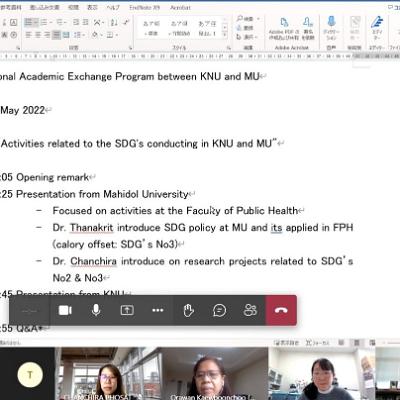This screenshot has height=400, width=400.
Task: Raise your hand in the meeting
Action: 188,311
